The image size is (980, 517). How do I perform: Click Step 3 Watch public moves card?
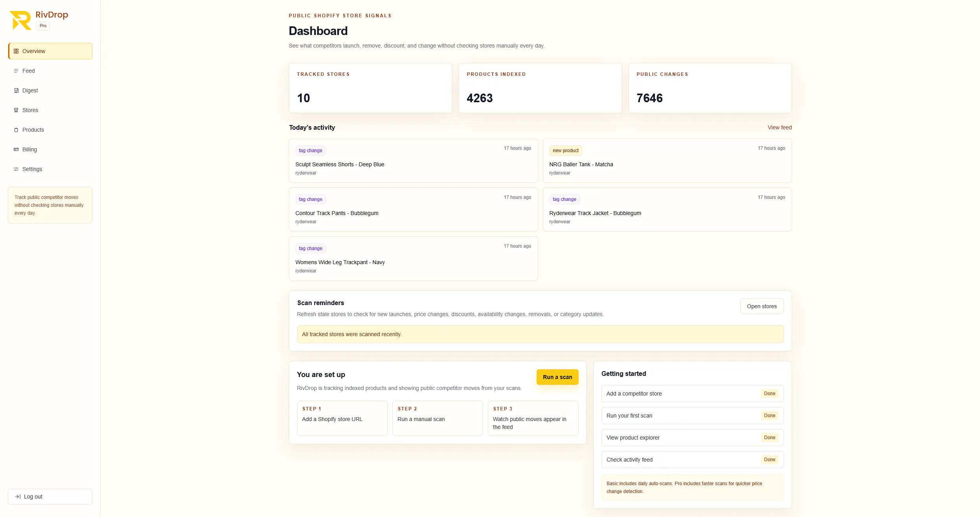click(x=533, y=418)
